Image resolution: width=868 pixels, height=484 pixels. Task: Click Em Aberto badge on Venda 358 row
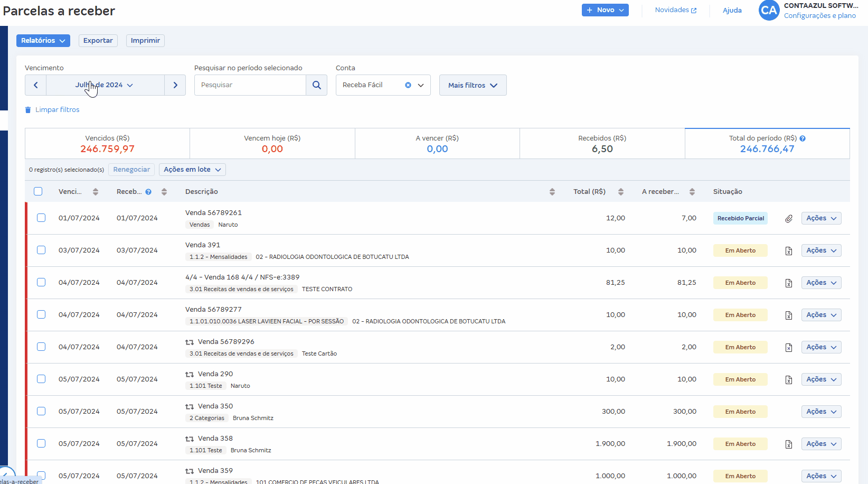coord(740,444)
